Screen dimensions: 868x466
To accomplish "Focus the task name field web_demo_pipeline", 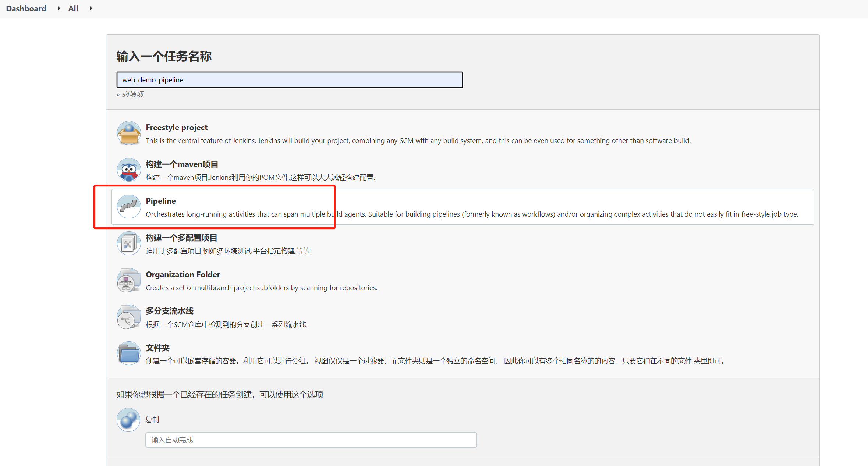I will (290, 80).
